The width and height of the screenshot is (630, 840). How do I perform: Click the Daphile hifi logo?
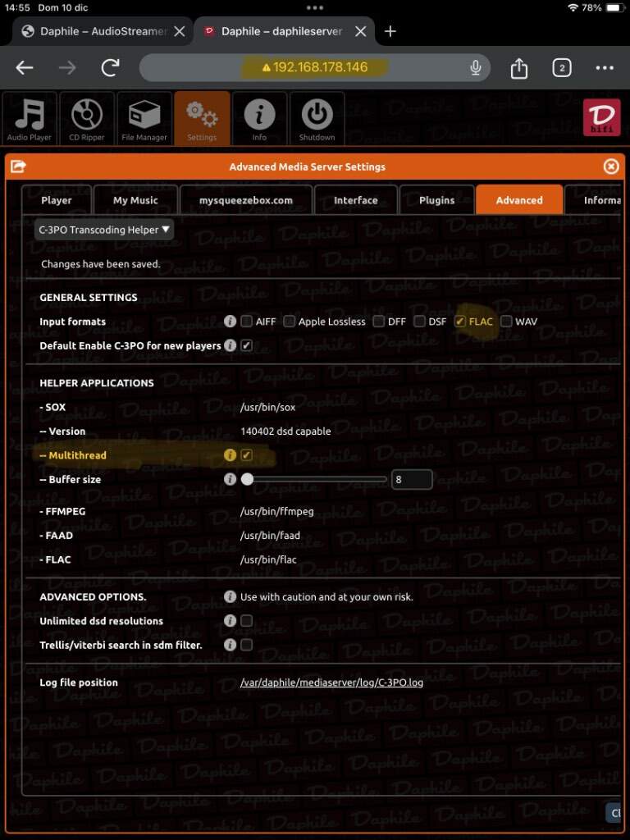click(601, 117)
